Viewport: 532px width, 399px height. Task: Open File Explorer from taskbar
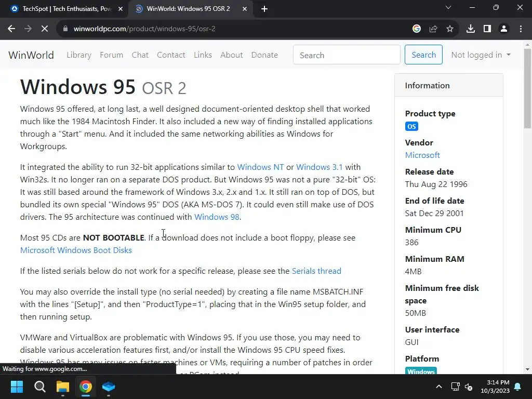click(63, 387)
